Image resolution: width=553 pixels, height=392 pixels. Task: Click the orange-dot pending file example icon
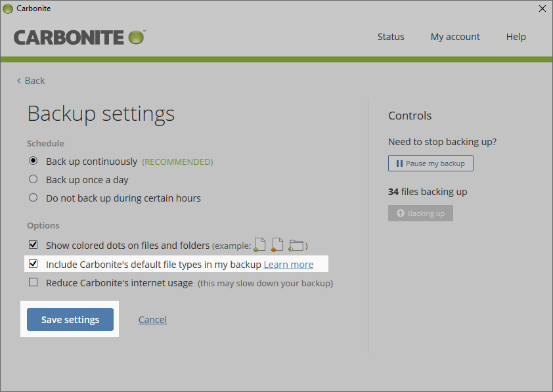(x=276, y=244)
